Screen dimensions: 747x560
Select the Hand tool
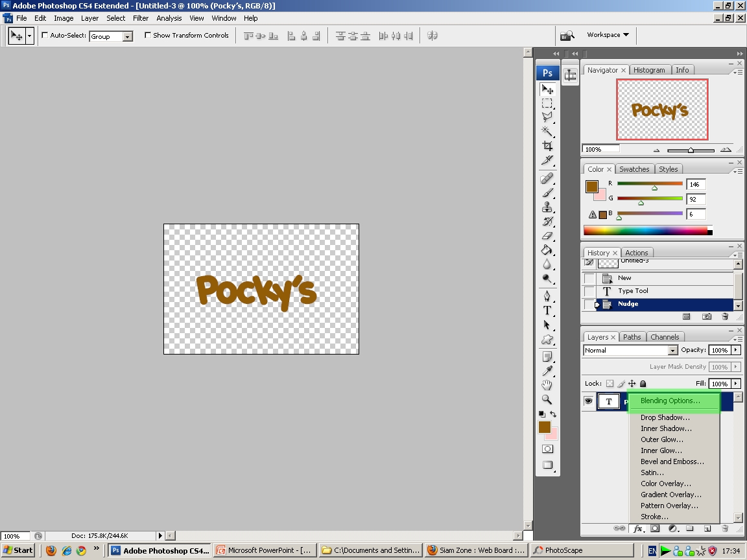(x=547, y=385)
